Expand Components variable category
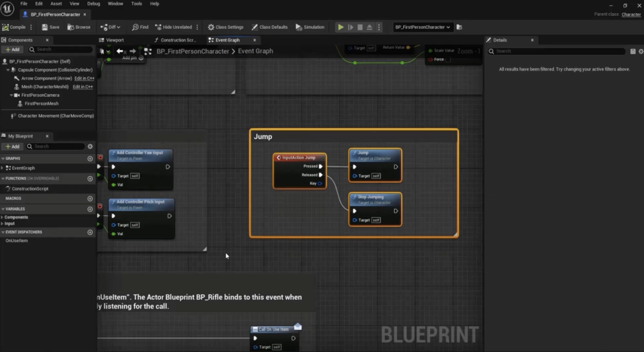Viewport: 644px width, 352px height. (3, 217)
